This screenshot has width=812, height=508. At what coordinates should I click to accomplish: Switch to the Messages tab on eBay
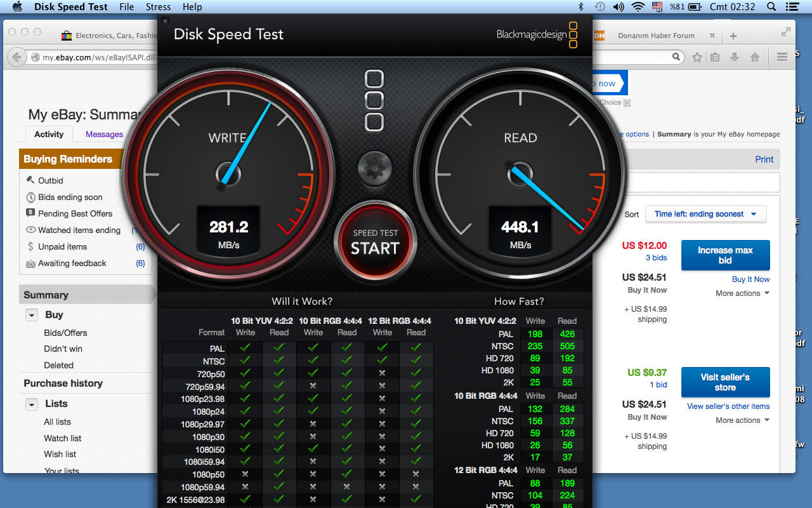tap(104, 134)
